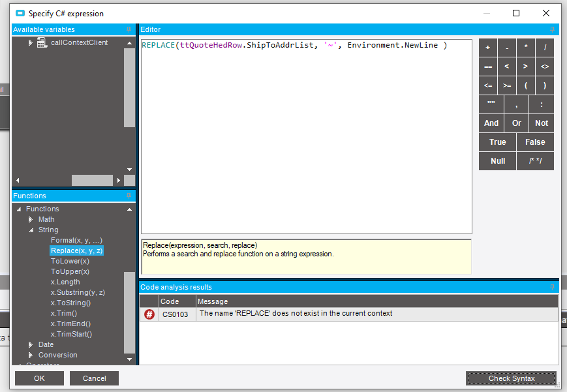
Task: Insert the And operator
Action: pyautogui.click(x=491, y=123)
